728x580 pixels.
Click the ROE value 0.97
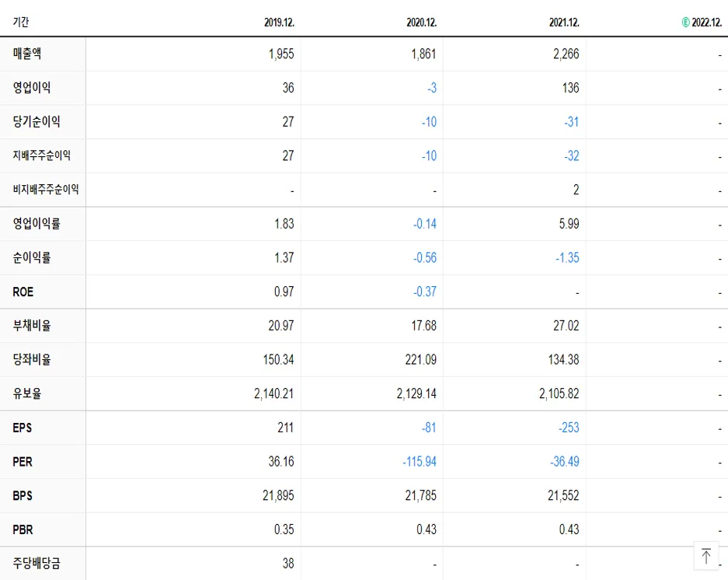[284, 292]
